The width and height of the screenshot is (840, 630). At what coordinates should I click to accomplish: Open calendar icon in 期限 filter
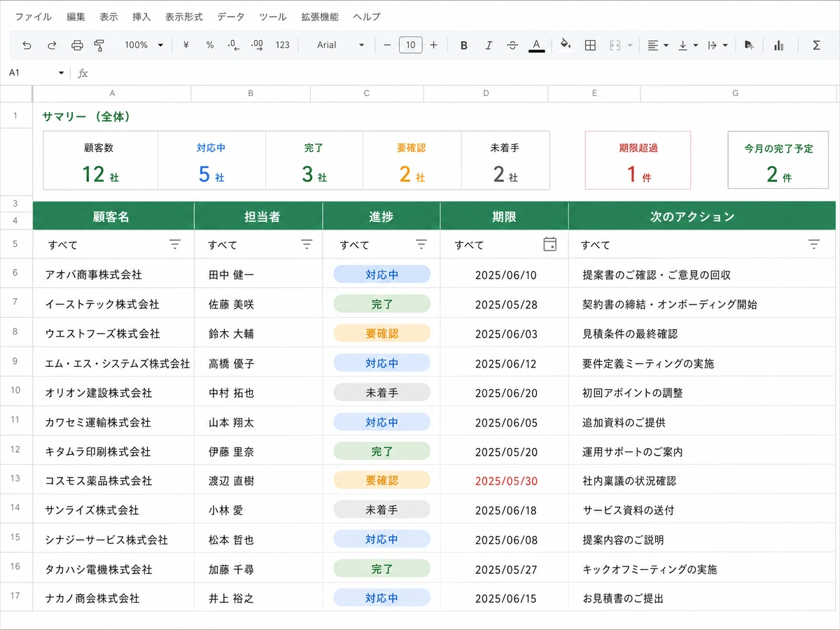550,244
